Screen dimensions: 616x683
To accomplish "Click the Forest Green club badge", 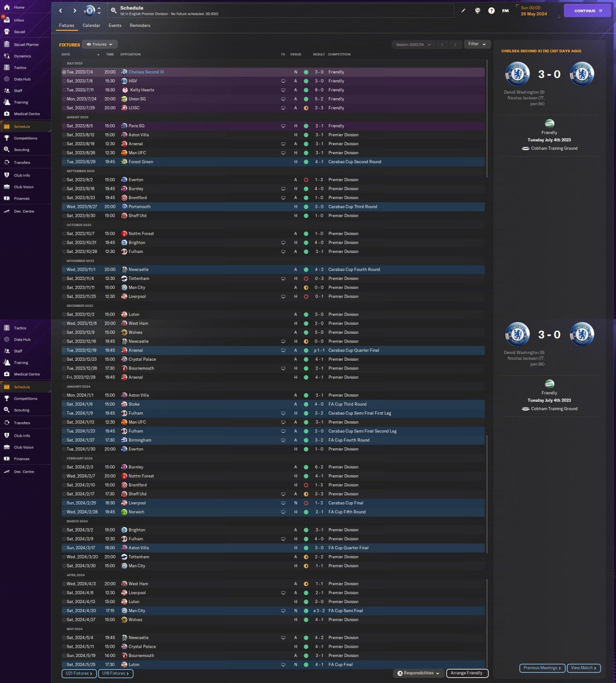I will pyautogui.click(x=124, y=162).
